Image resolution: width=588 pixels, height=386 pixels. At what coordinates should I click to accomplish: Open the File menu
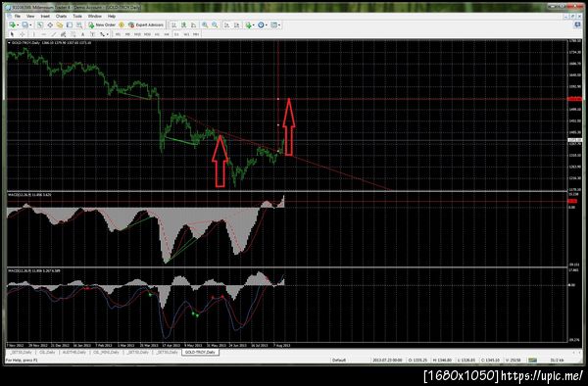pyautogui.click(x=18, y=16)
